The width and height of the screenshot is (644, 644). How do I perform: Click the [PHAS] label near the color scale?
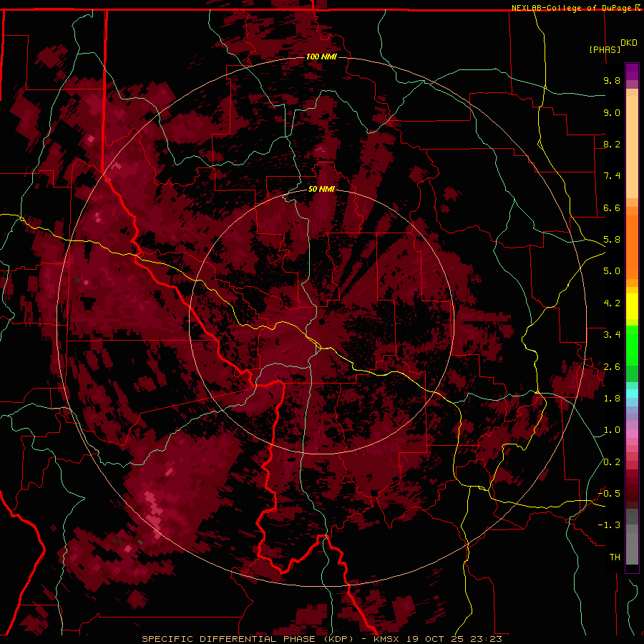pyautogui.click(x=605, y=49)
